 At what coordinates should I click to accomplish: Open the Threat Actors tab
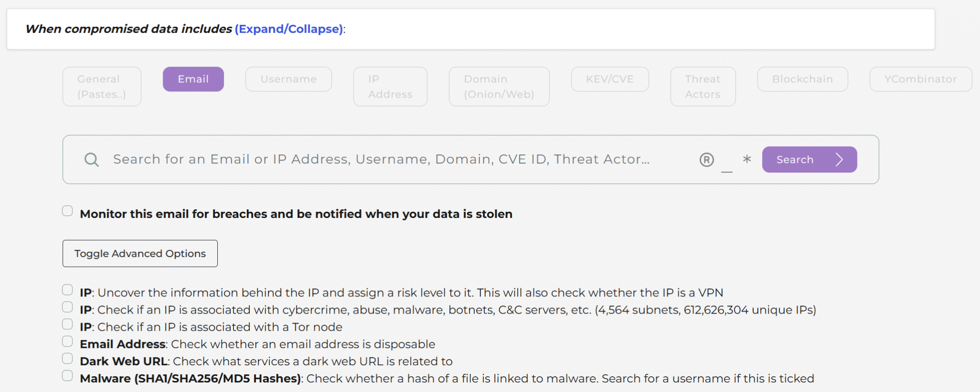coord(702,87)
